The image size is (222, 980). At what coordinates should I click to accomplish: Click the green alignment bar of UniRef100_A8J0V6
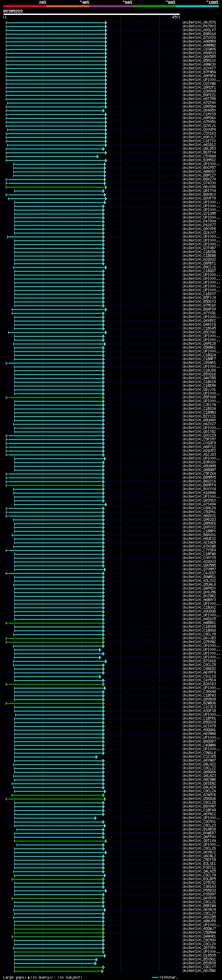pos(56,187)
